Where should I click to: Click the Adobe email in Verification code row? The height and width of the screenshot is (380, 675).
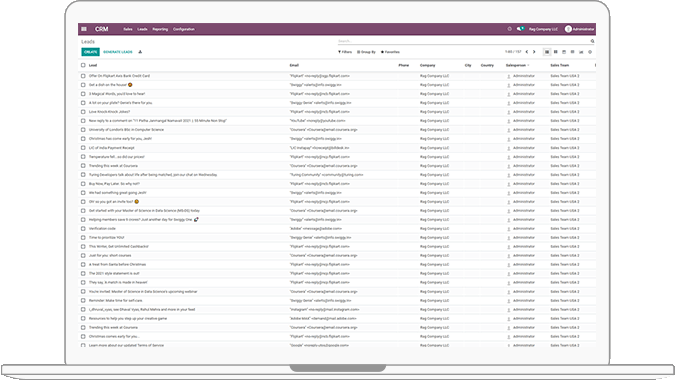pos(316,229)
